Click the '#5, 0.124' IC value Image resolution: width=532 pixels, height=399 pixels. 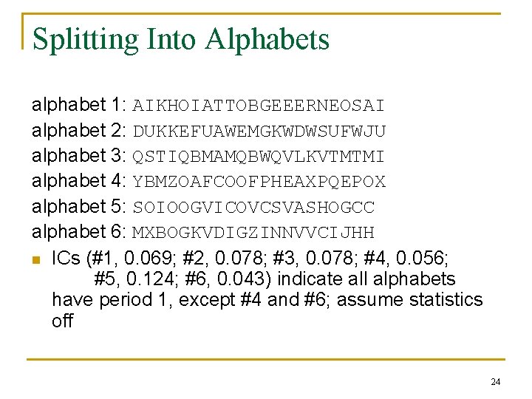coord(134,279)
